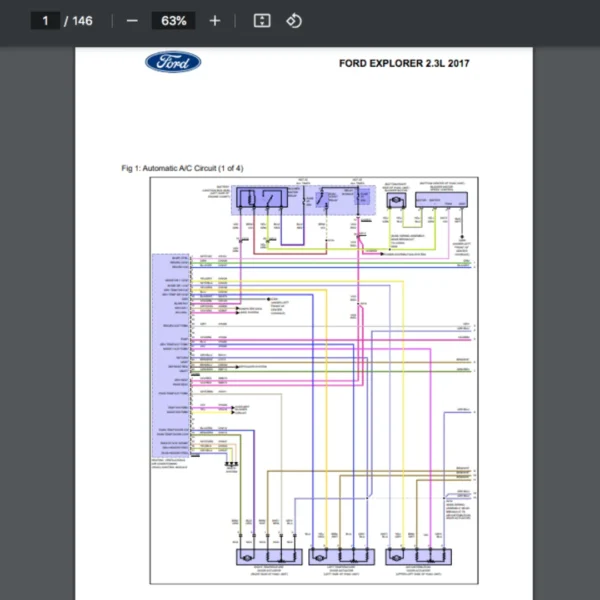Click the blower motor speed control box

click(441, 201)
